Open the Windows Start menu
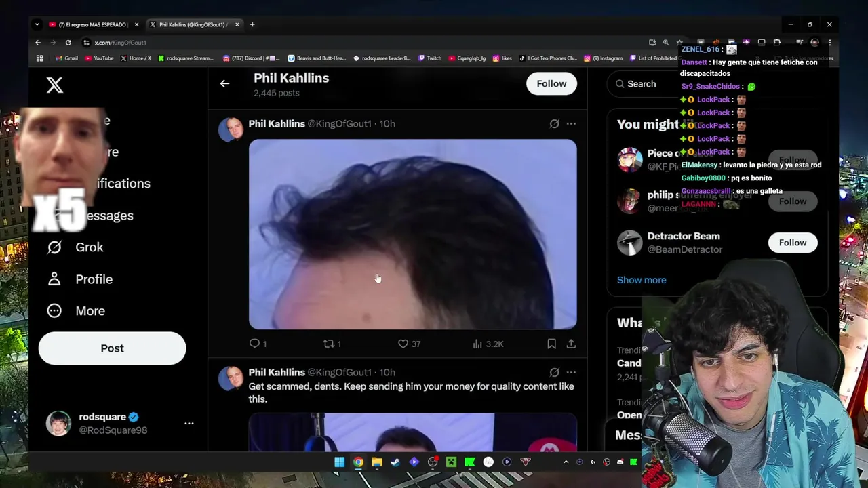 click(x=339, y=462)
